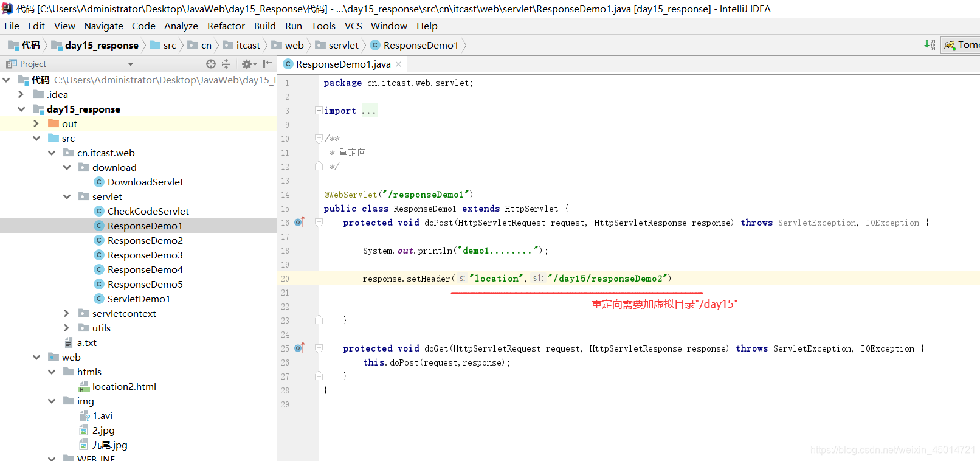Open the Navigate menu

tap(103, 26)
